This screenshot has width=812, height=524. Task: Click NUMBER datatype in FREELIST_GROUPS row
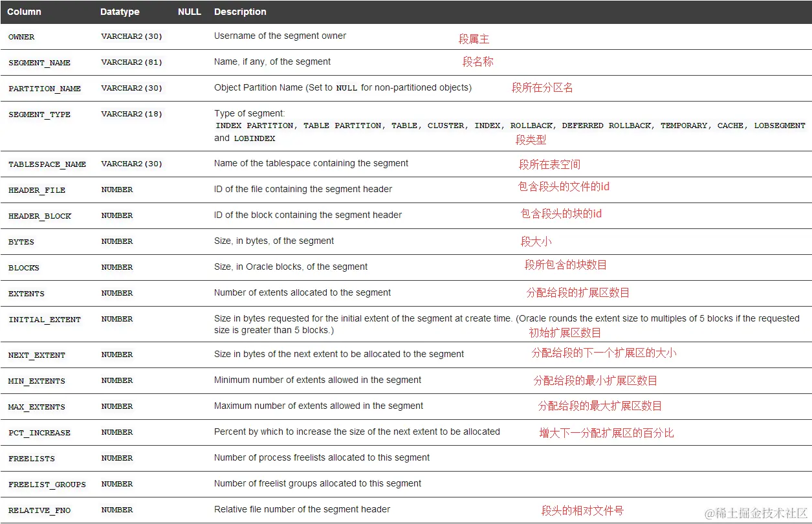(117, 484)
